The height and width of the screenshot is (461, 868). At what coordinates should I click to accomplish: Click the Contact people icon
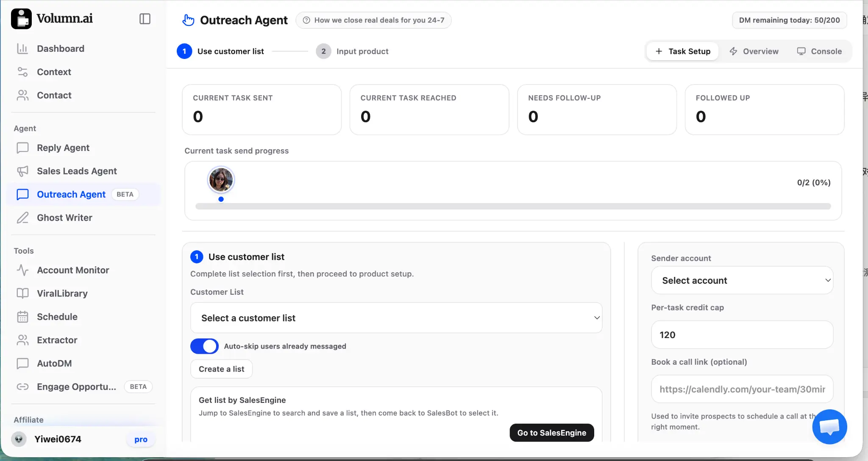point(22,95)
